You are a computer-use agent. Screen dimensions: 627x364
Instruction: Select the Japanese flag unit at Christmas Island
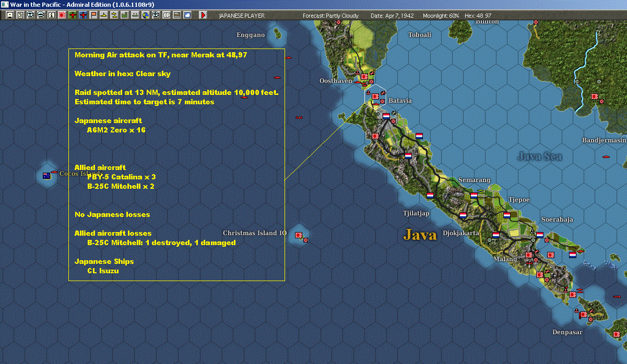(x=299, y=235)
